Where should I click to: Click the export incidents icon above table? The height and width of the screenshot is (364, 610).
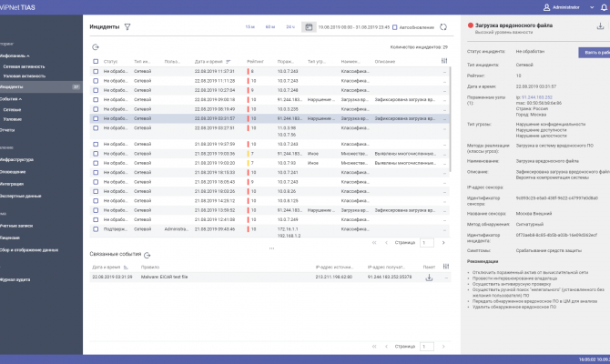[x=96, y=47]
